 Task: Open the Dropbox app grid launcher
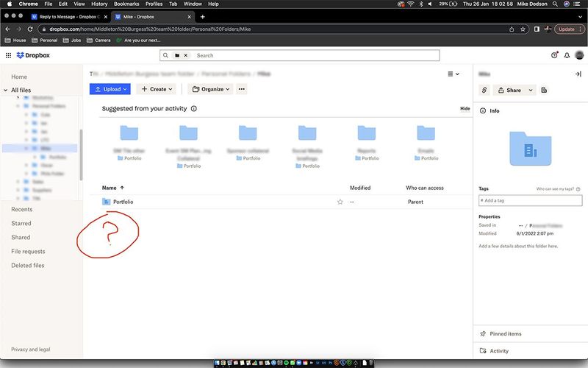[x=8, y=55]
